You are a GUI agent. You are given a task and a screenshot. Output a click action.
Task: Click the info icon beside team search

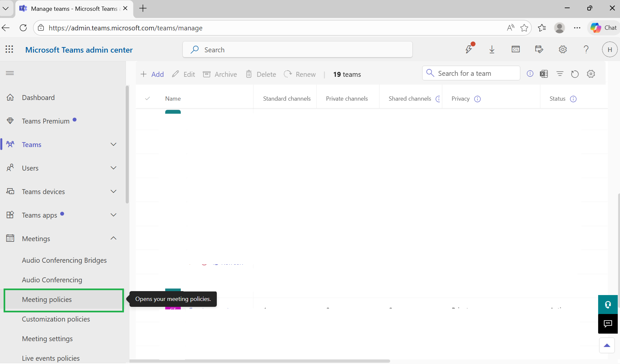pyautogui.click(x=530, y=74)
